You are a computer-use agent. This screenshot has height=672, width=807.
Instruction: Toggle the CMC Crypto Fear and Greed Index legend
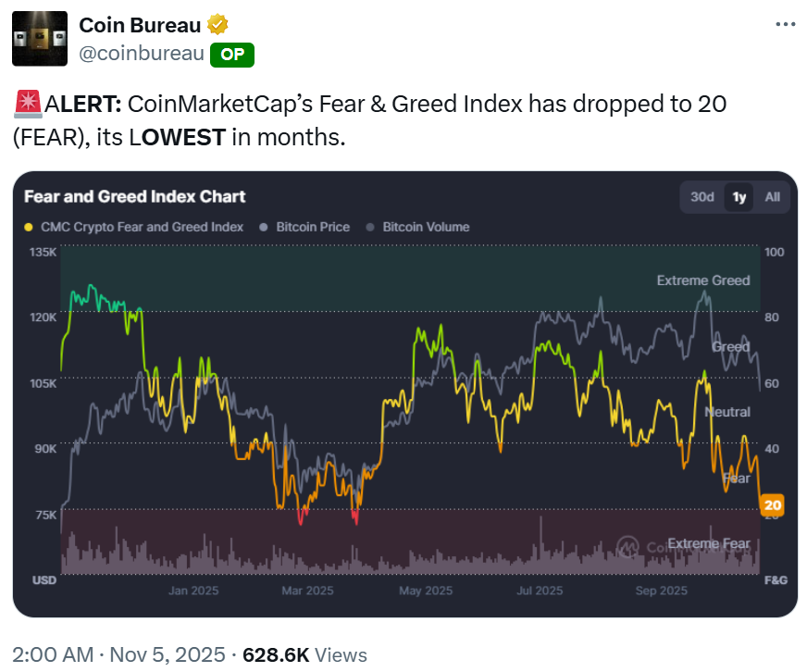(x=133, y=227)
